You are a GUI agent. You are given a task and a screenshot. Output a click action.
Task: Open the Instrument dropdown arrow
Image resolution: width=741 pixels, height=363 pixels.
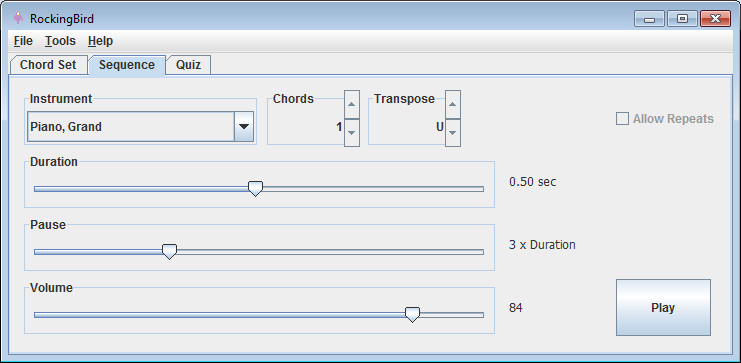(244, 127)
